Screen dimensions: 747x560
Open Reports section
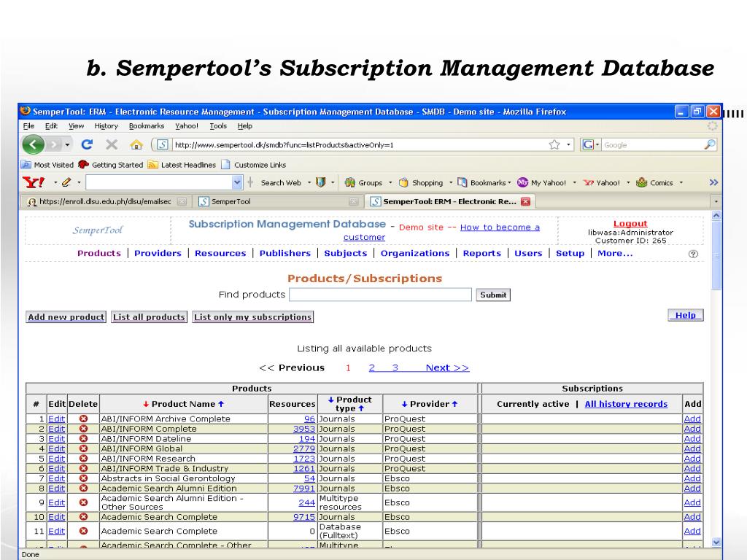482,253
